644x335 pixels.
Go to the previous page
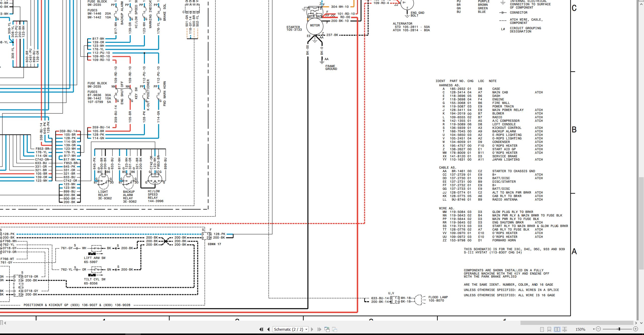[x=268, y=329]
